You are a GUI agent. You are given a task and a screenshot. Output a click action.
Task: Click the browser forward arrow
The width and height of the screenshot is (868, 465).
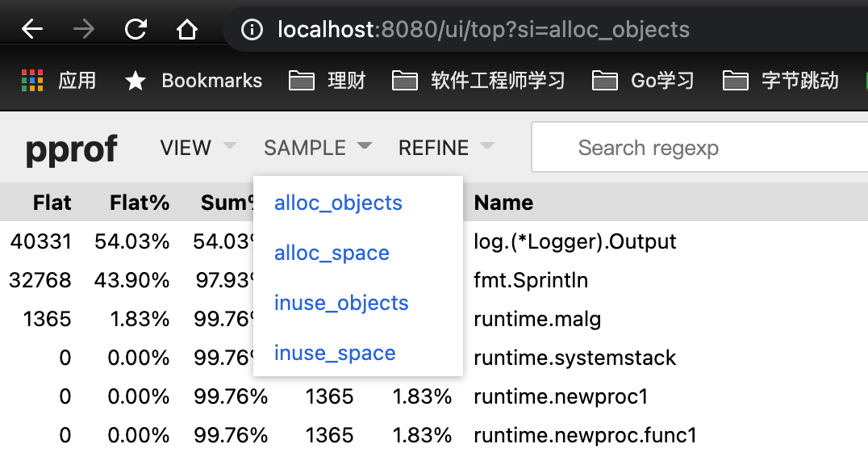click(x=83, y=30)
